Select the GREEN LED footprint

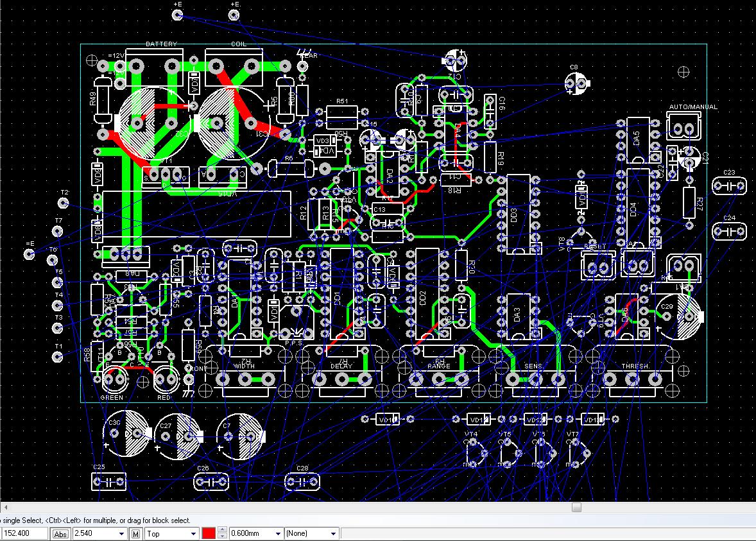point(115,380)
